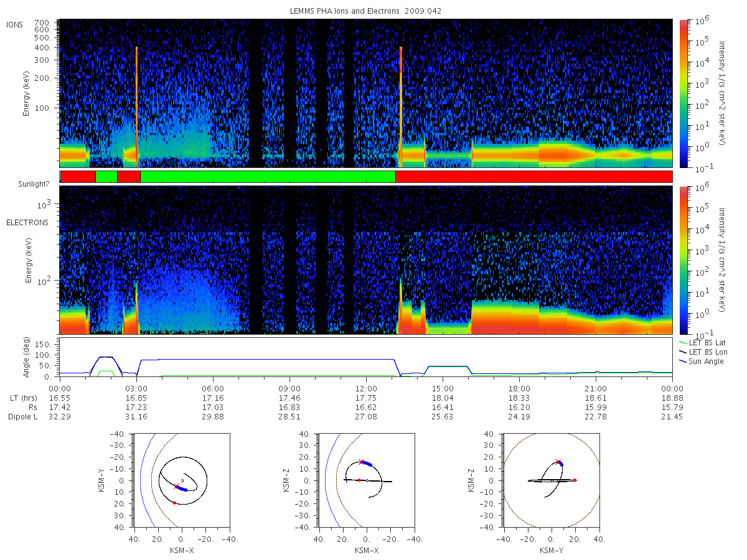Click the 'LT (hrs)' row label

[24, 397]
